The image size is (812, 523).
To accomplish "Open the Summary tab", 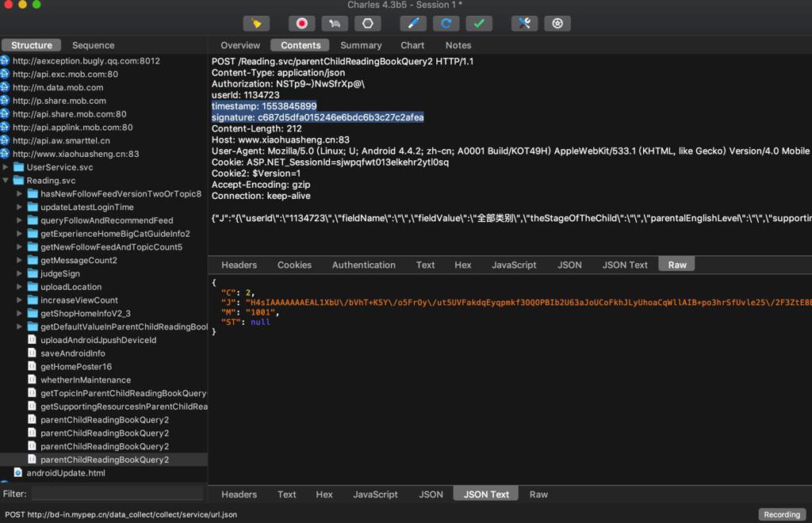I will tap(361, 45).
